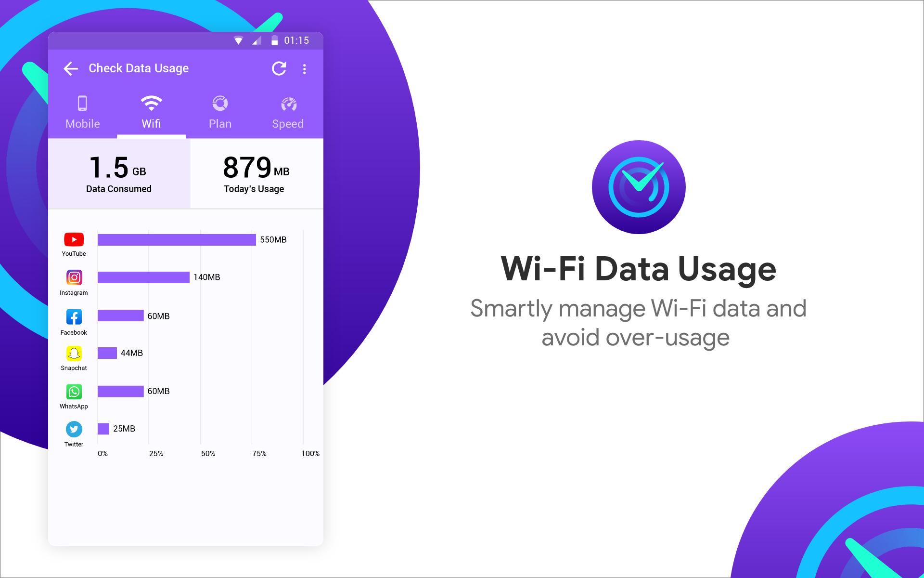Click Instagram app icon in list
Viewport: 924px width, 578px height.
click(74, 277)
